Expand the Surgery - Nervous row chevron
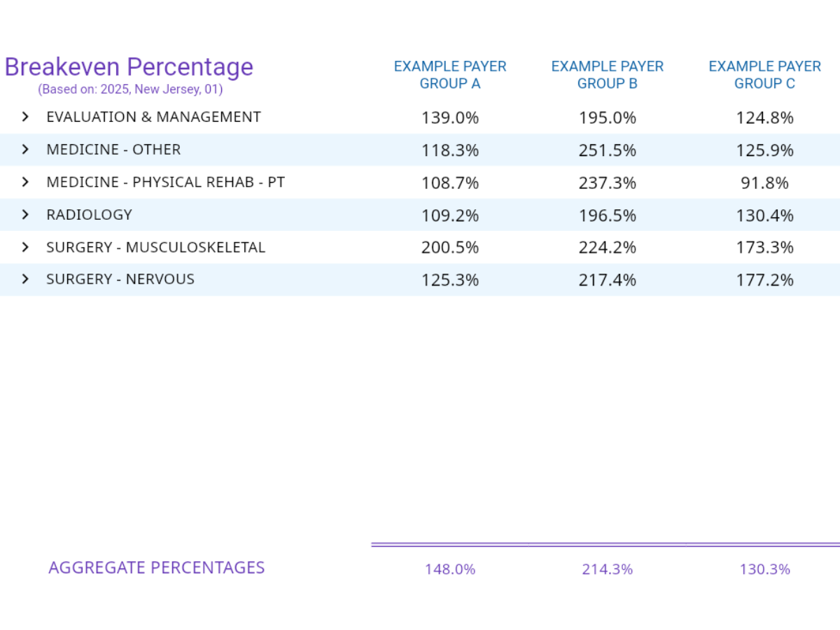Viewport: 840px width, 630px height. (x=26, y=279)
